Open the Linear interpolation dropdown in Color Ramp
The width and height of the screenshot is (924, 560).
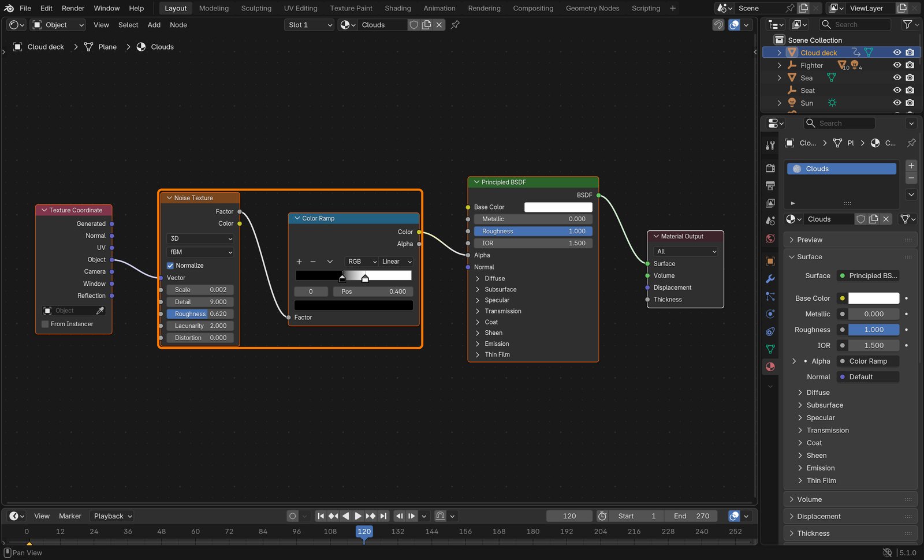396,262
